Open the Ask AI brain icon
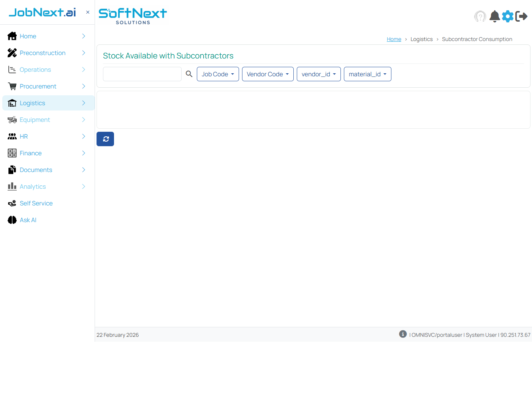 pyautogui.click(x=12, y=220)
